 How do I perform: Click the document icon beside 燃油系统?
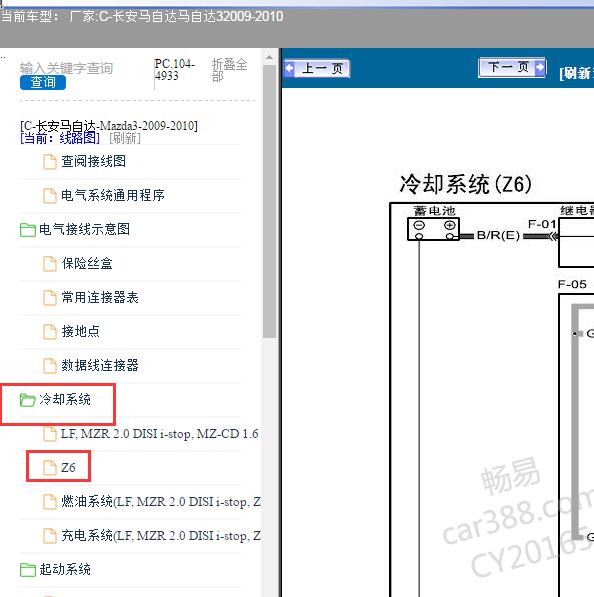50,502
